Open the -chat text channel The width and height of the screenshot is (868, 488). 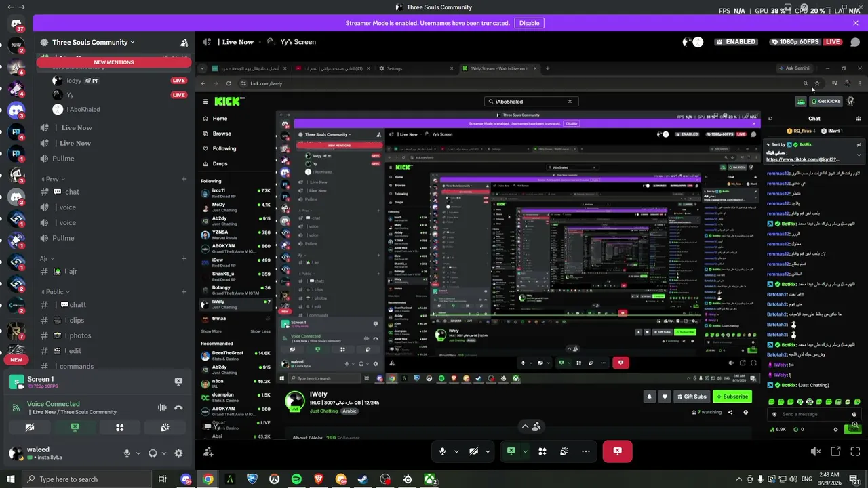[113, 192]
